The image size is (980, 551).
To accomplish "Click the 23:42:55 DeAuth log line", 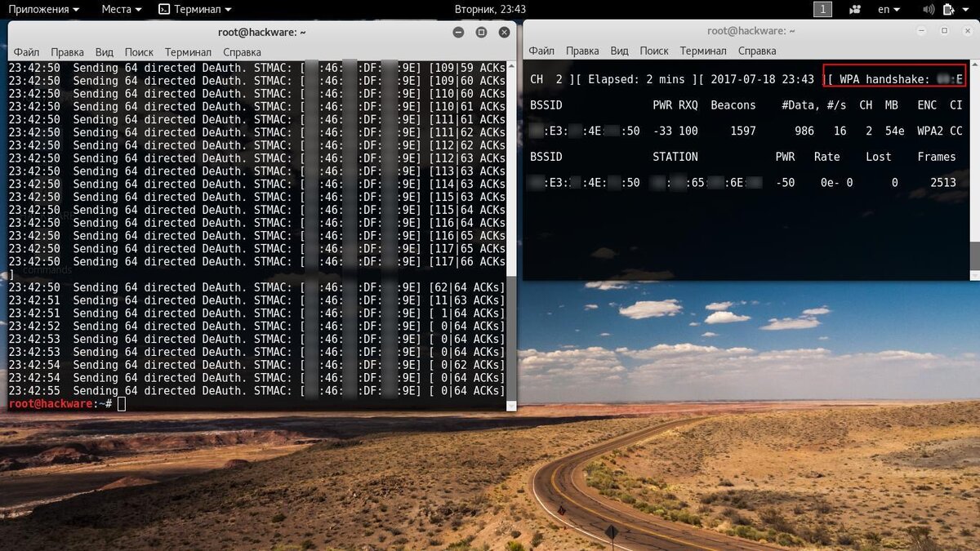I will pyautogui.click(x=257, y=391).
